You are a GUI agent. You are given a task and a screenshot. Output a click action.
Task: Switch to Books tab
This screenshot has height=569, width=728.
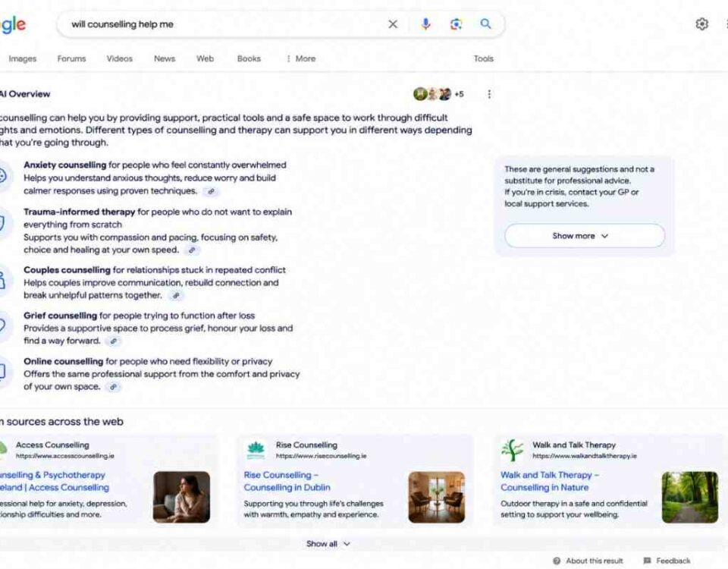pos(249,58)
